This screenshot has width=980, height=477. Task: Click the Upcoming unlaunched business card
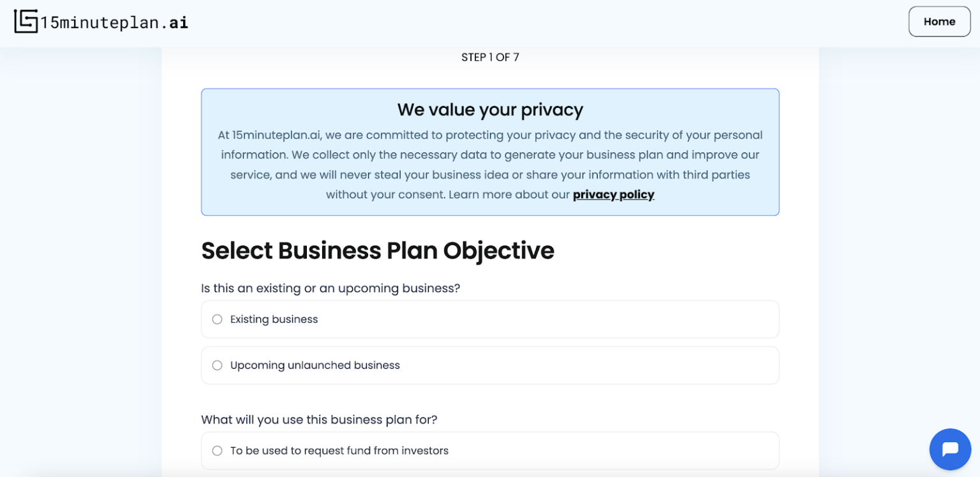(x=490, y=365)
